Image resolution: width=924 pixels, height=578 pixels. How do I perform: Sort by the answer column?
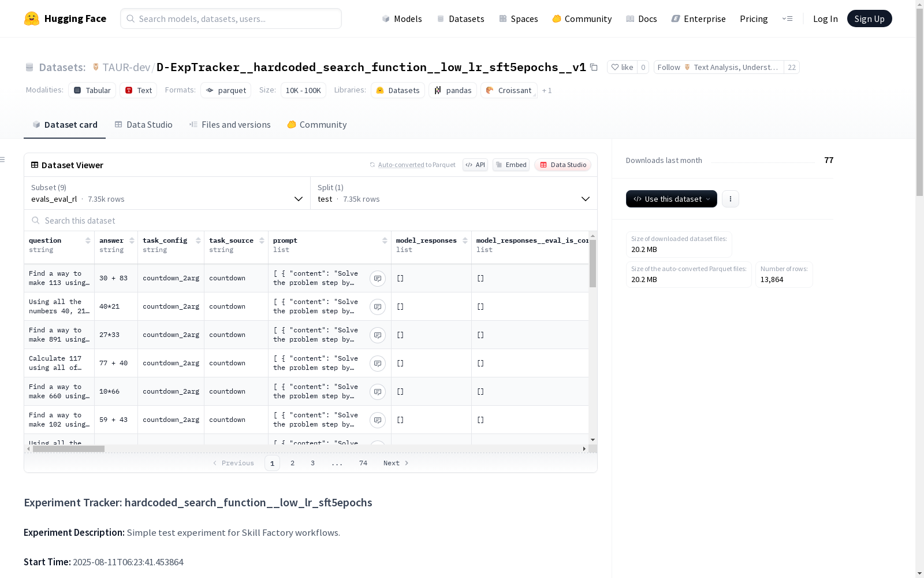coord(132,240)
